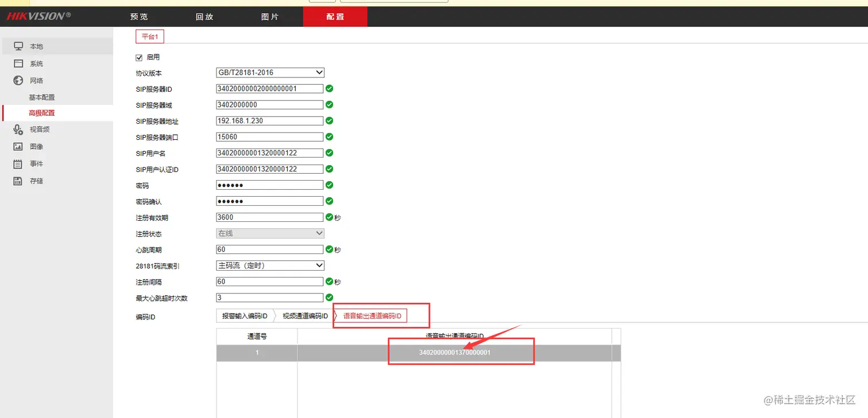Open the 注册状态 dropdown showing 在线
The height and width of the screenshot is (418, 868).
pos(270,233)
